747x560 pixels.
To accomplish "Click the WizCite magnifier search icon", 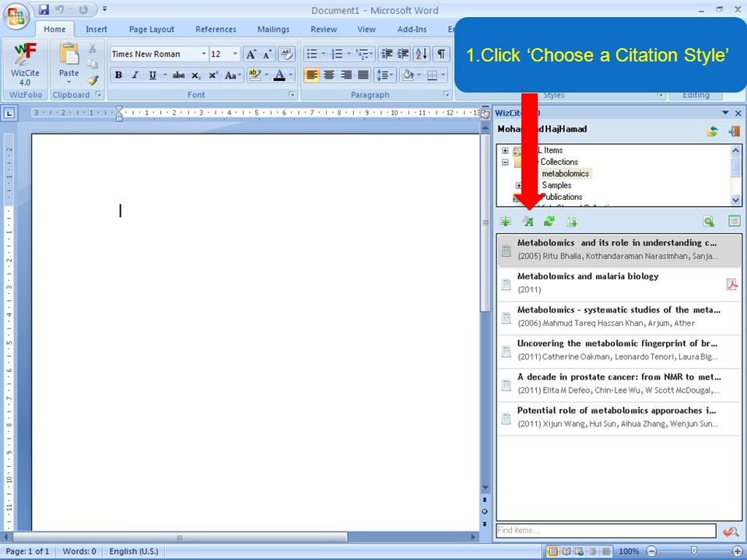I will click(x=708, y=222).
